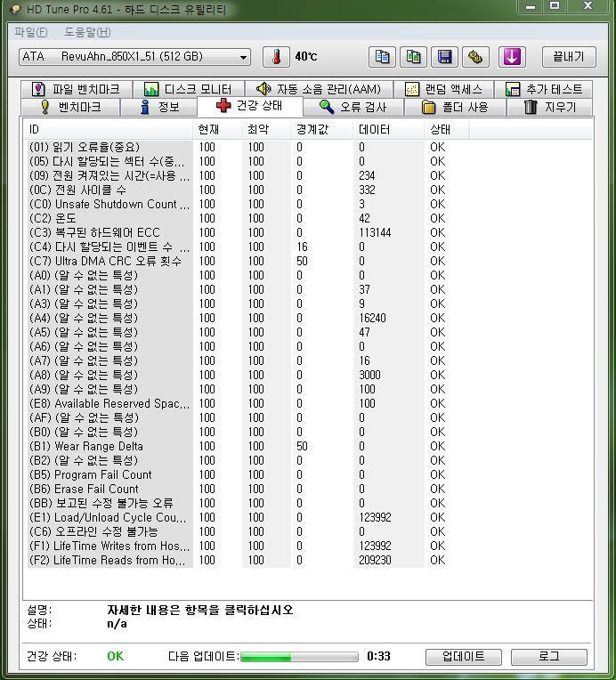Switch to 벤치마크 tab
Image resolution: width=616 pixels, height=680 pixels.
70,107
